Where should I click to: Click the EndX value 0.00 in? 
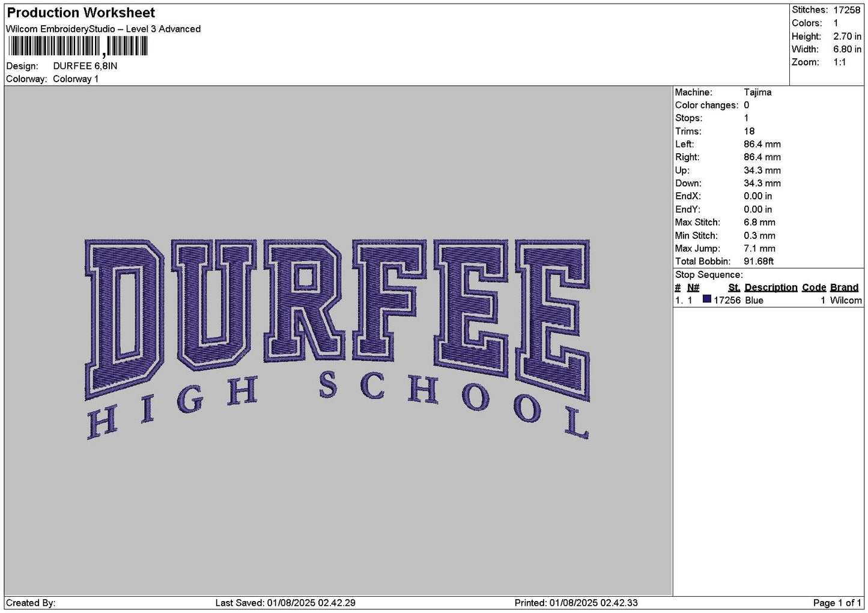point(758,196)
